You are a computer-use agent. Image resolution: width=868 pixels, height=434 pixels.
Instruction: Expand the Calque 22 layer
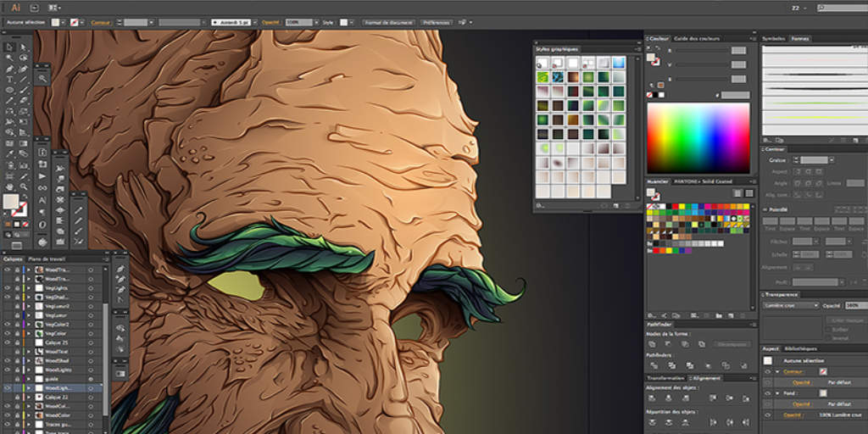29,397
